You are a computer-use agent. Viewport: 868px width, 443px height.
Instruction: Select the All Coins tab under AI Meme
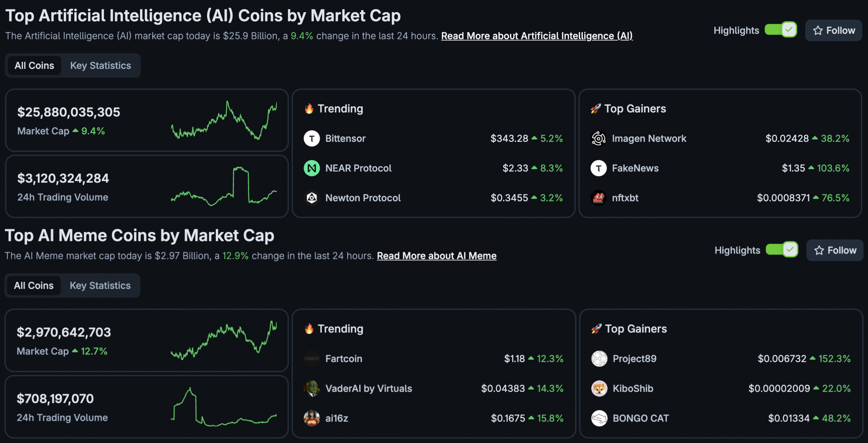coord(33,285)
